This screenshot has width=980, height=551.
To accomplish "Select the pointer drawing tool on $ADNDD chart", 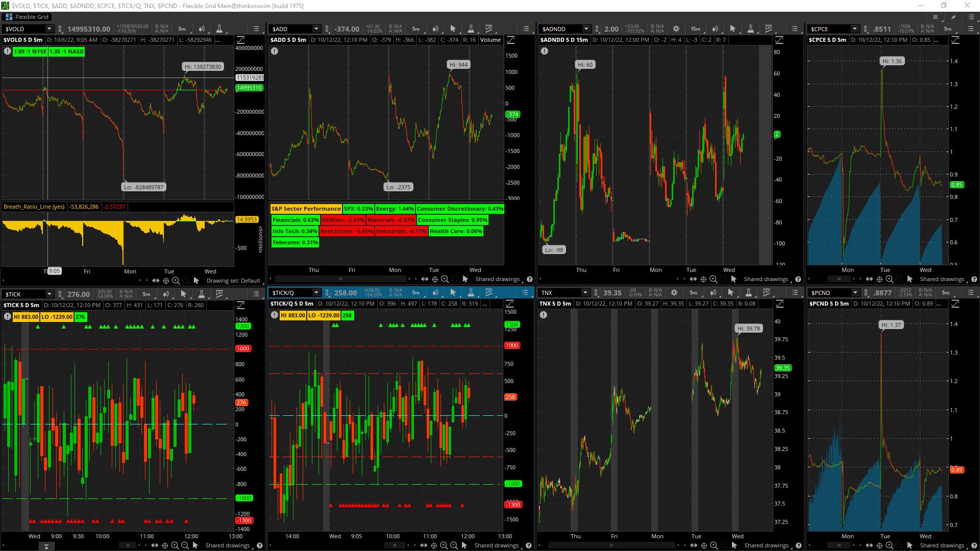I will pos(733,29).
